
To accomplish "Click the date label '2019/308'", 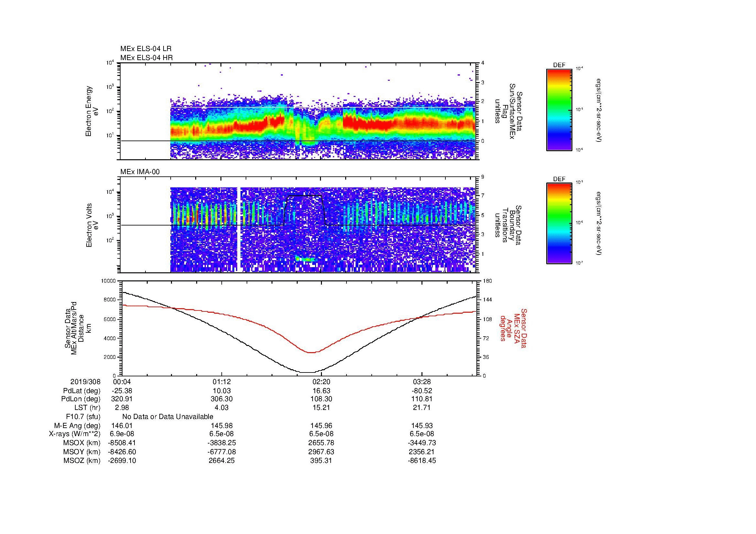I will tap(85, 382).
